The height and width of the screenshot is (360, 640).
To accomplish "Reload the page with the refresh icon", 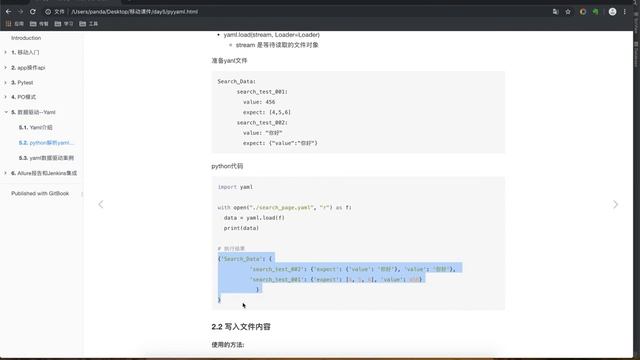I will (33, 12).
